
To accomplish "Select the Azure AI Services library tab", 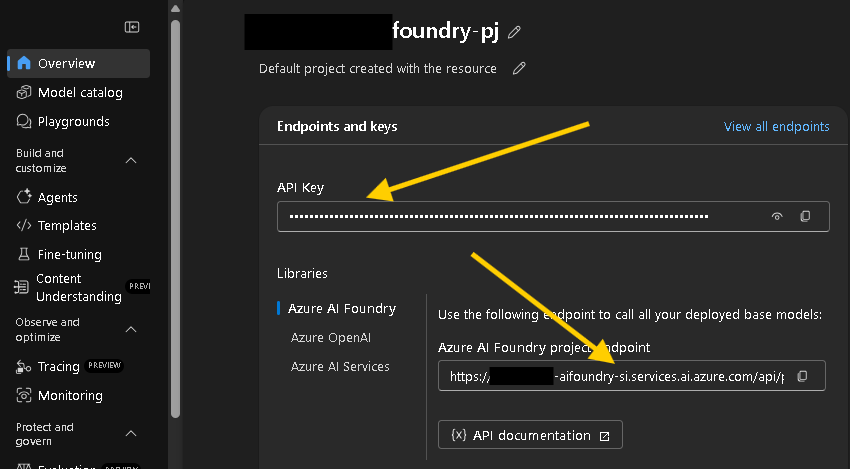I will pos(340,367).
